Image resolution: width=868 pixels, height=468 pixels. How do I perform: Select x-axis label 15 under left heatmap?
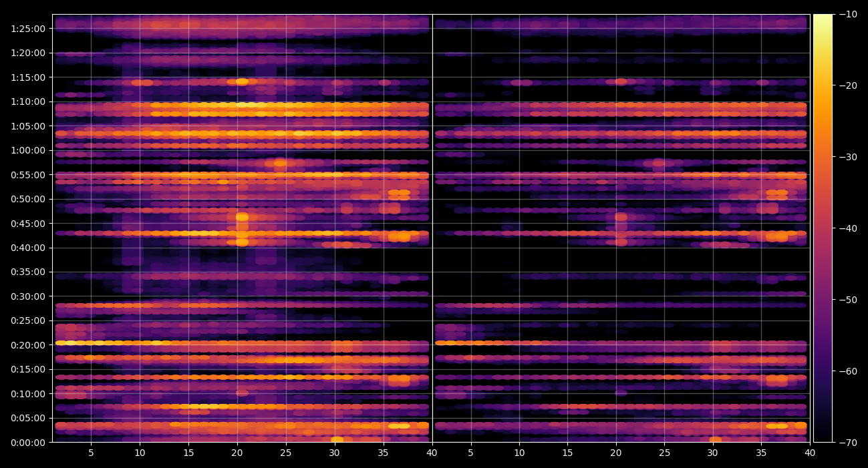[188, 453]
